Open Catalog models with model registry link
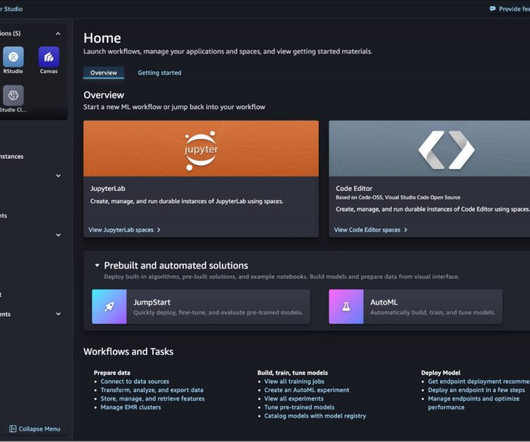Screen dimensions: 530x442 tap(315, 416)
